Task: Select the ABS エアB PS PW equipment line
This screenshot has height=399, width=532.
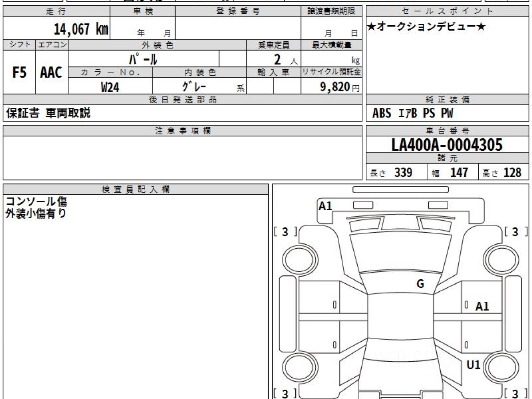Action: 413,113
